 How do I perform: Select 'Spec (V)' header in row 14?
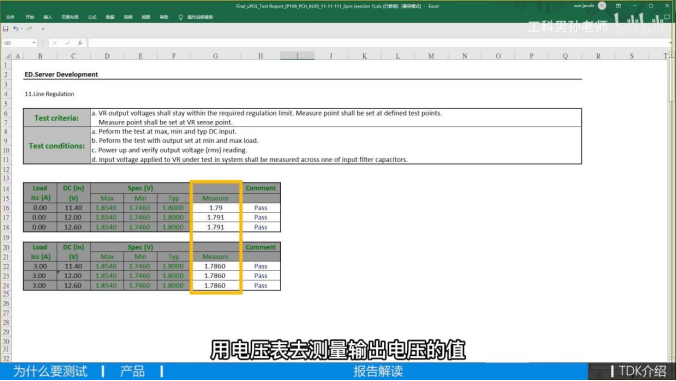tap(140, 188)
